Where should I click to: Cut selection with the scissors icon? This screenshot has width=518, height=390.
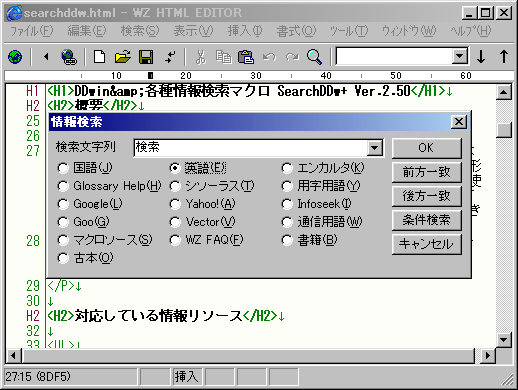point(200,57)
